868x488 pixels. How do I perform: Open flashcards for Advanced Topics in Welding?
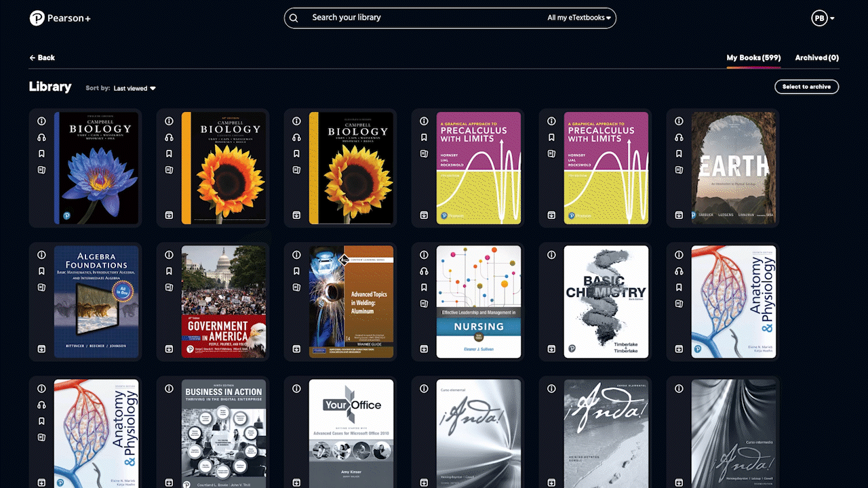[x=296, y=287]
